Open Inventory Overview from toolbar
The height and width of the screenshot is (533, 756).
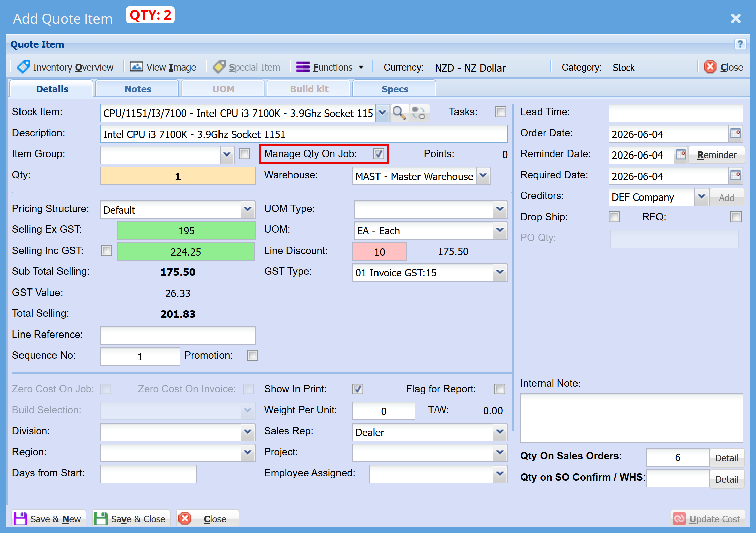click(66, 67)
